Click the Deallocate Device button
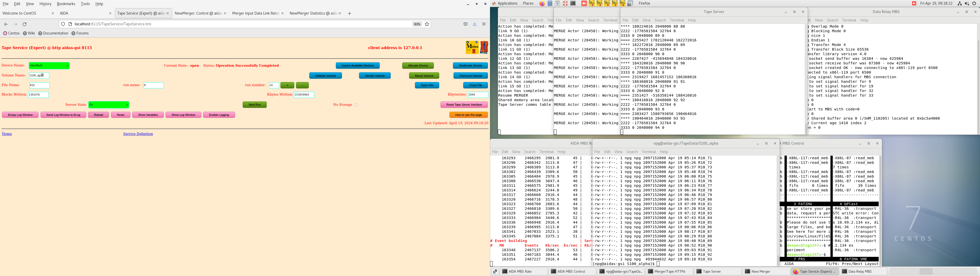The height and width of the screenshot is (276, 980). click(x=470, y=66)
